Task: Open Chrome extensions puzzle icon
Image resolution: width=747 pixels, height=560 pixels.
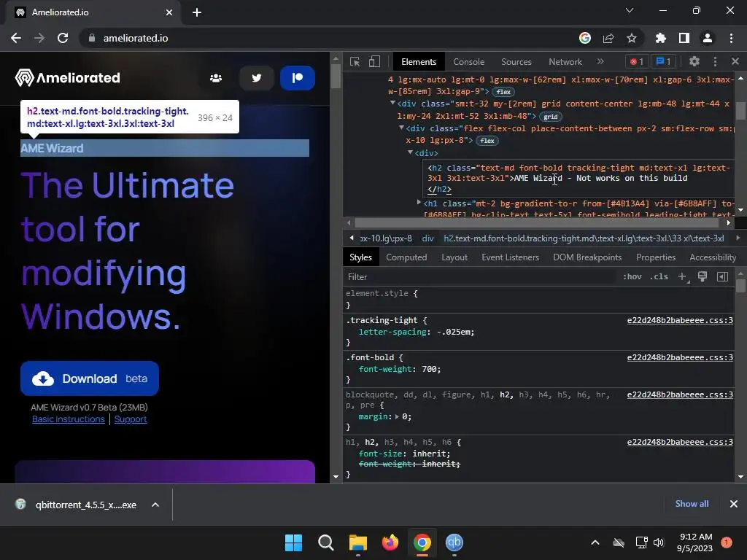Action: [x=660, y=38]
